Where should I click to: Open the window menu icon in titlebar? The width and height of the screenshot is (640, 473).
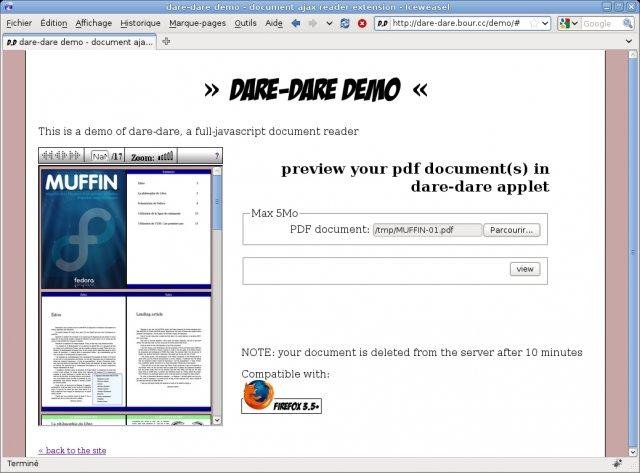(7, 7)
